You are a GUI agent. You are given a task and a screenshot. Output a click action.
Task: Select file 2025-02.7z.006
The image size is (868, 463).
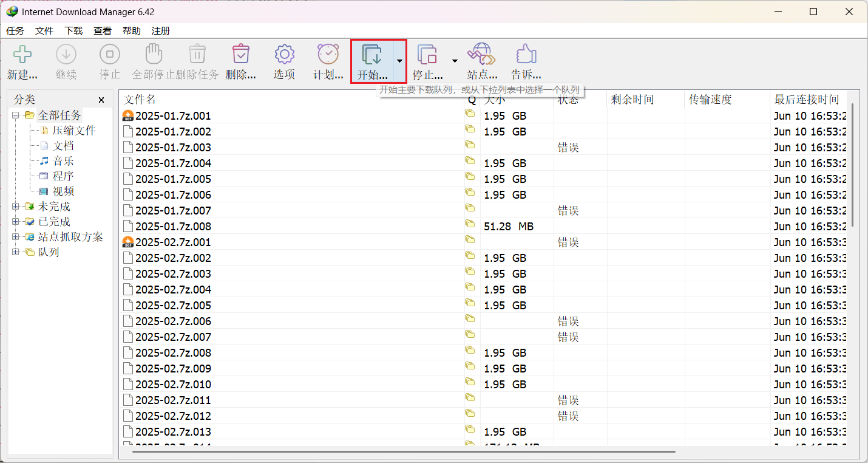(173, 321)
